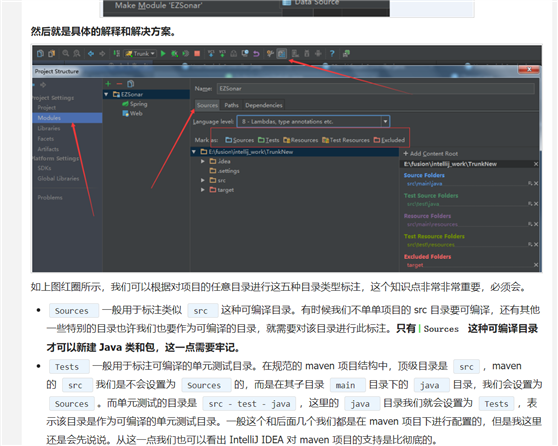This screenshot has width=558, height=446.
Task: Click the Paste clipboard icon in the toolbar
Action: (52, 53)
